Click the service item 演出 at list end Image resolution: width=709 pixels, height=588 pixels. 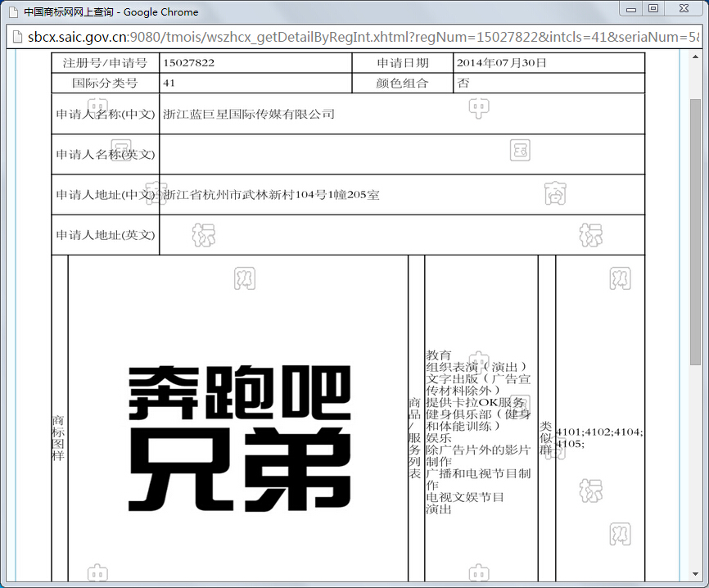tap(439, 509)
